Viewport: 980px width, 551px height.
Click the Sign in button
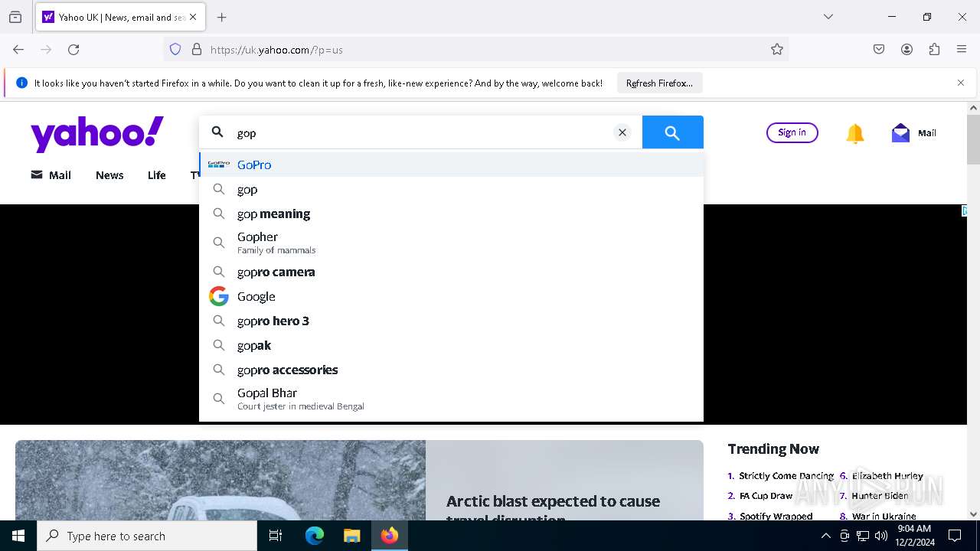[792, 132]
